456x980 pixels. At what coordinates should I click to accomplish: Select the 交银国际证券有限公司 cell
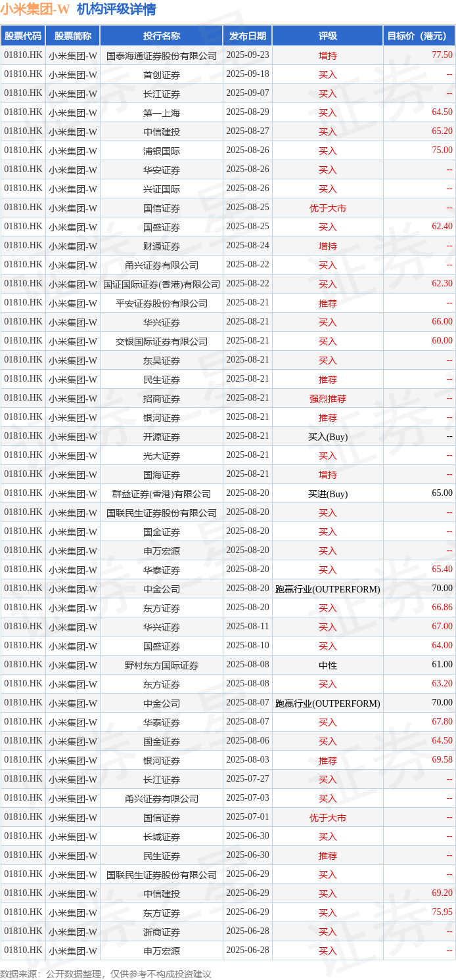pyautogui.click(x=162, y=342)
